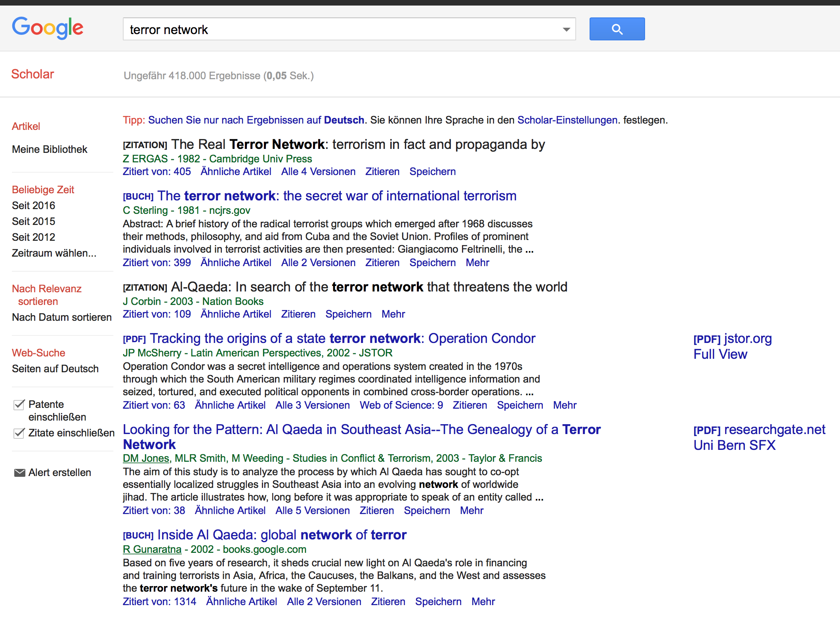Click the 'Alert erstellen' link
This screenshot has height=617, width=840.
[60, 472]
